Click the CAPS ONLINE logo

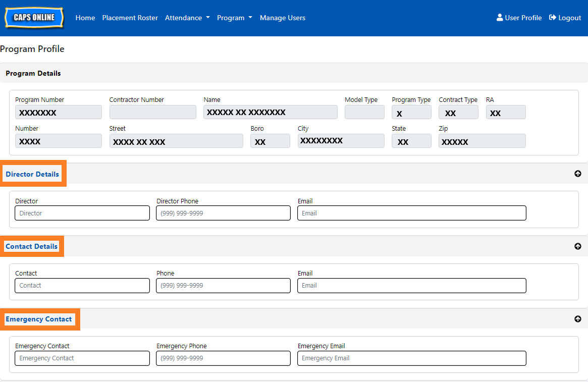tap(34, 18)
